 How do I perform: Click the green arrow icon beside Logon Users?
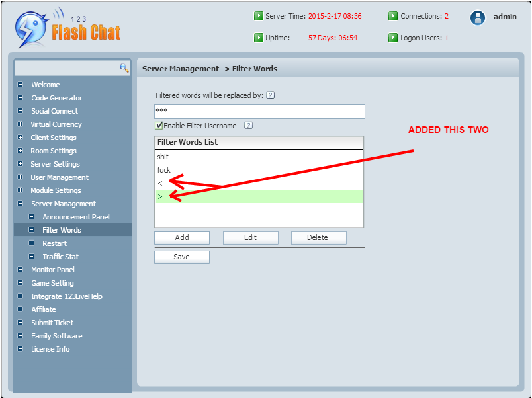pyautogui.click(x=393, y=38)
